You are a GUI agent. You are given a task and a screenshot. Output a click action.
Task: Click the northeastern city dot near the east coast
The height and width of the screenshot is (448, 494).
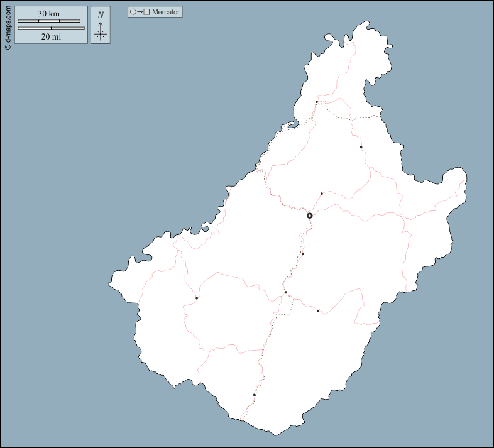361,147
